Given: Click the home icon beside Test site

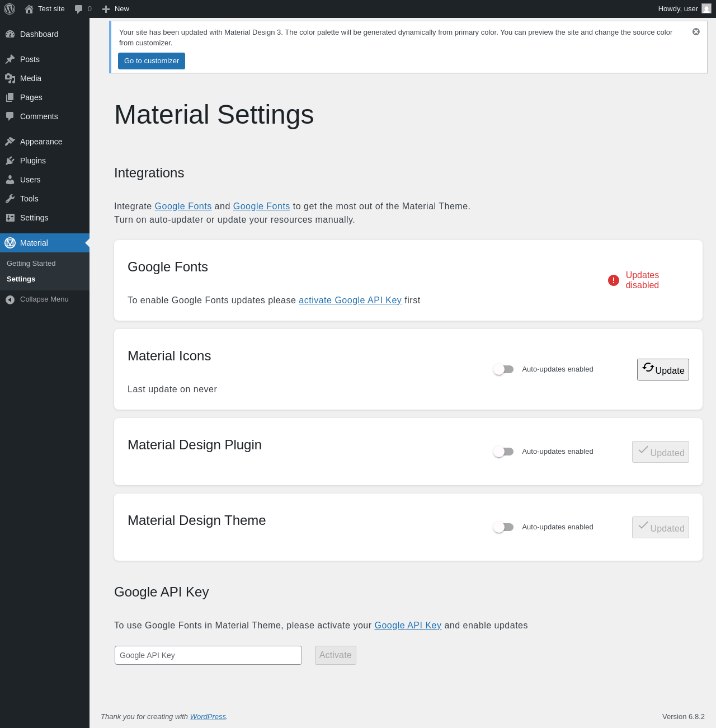Looking at the screenshot, I should point(29,9).
